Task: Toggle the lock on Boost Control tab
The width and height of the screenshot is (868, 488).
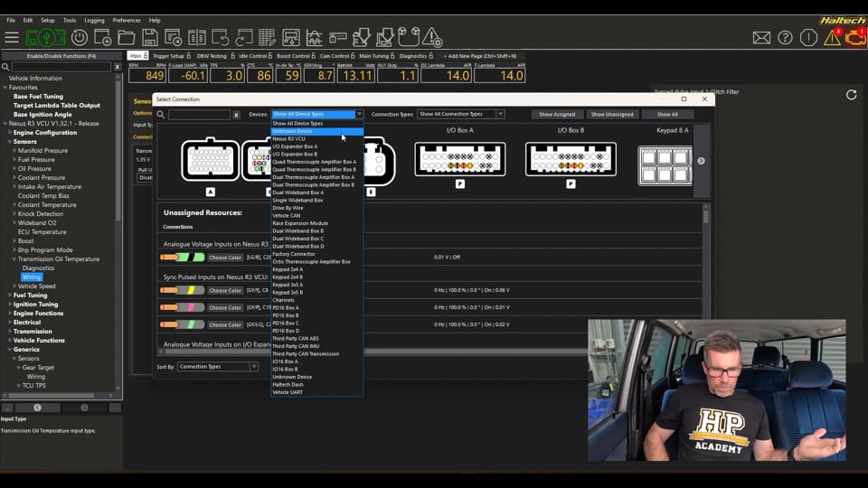Action: pos(314,55)
